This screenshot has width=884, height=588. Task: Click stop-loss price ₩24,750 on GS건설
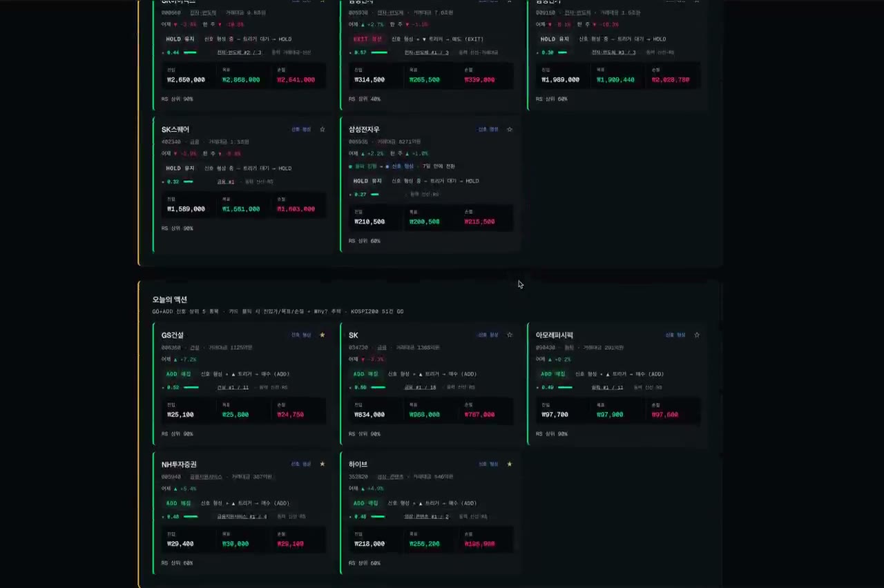click(x=290, y=414)
